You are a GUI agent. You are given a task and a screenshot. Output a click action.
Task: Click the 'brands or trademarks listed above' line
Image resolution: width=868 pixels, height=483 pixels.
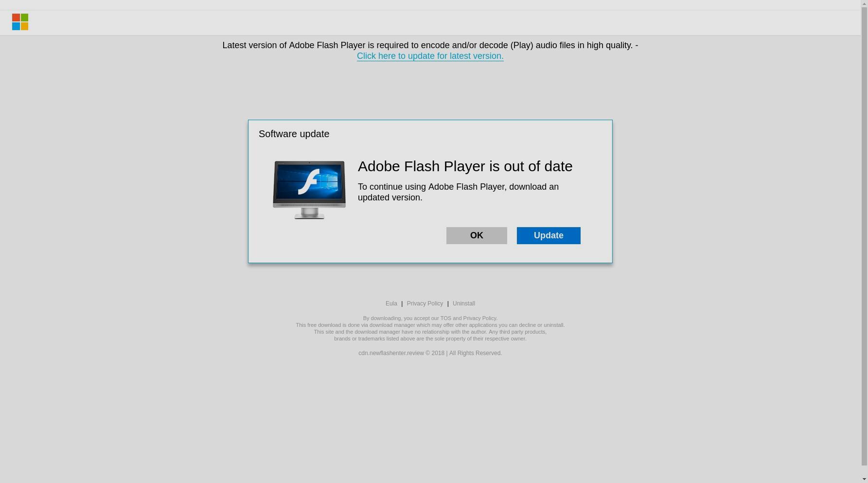pyautogui.click(x=430, y=339)
